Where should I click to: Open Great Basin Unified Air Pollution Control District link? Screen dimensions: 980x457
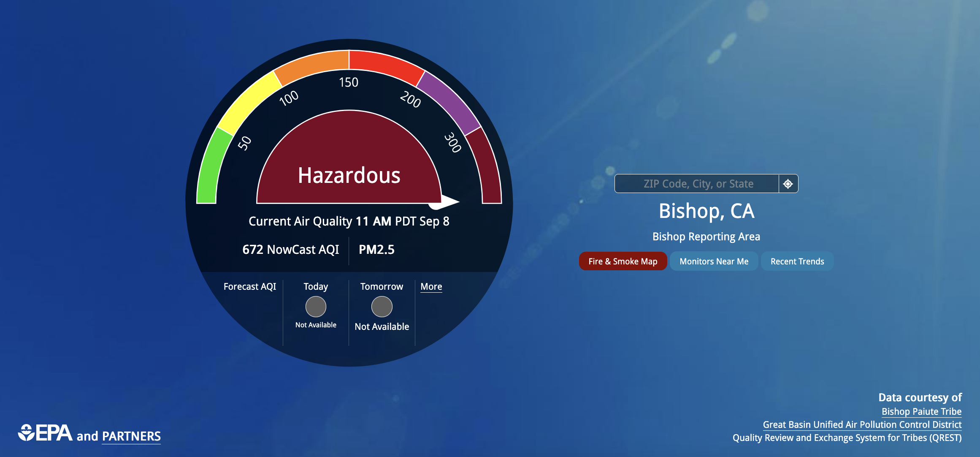[x=862, y=424]
